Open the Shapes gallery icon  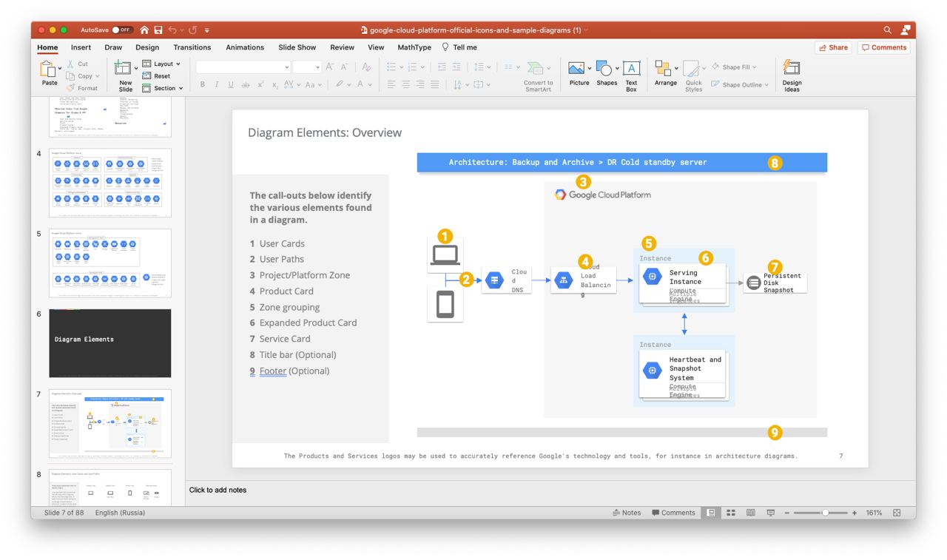pyautogui.click(x=604, y=68)
